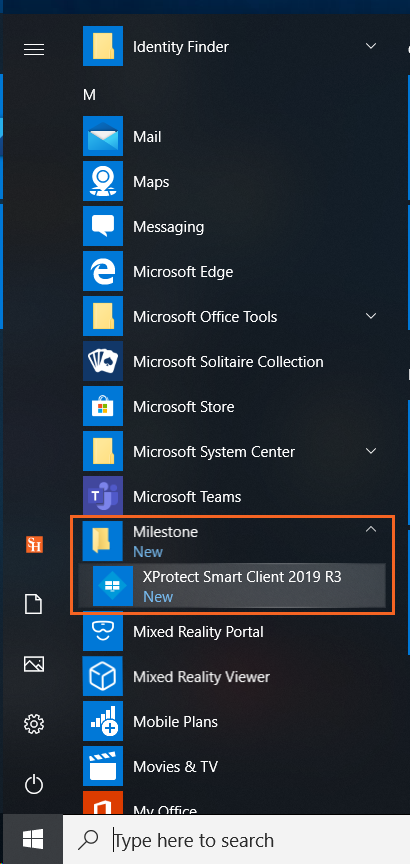Expand Microsoft System Center chevron
The height and width of the screenshot is (864, 410).
(x=371, y=451)
